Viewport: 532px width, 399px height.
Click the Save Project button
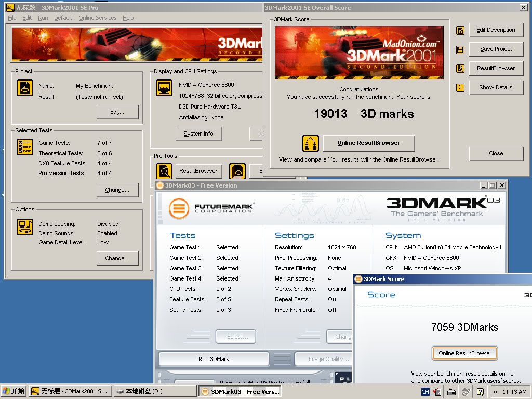tap(496, 49)
